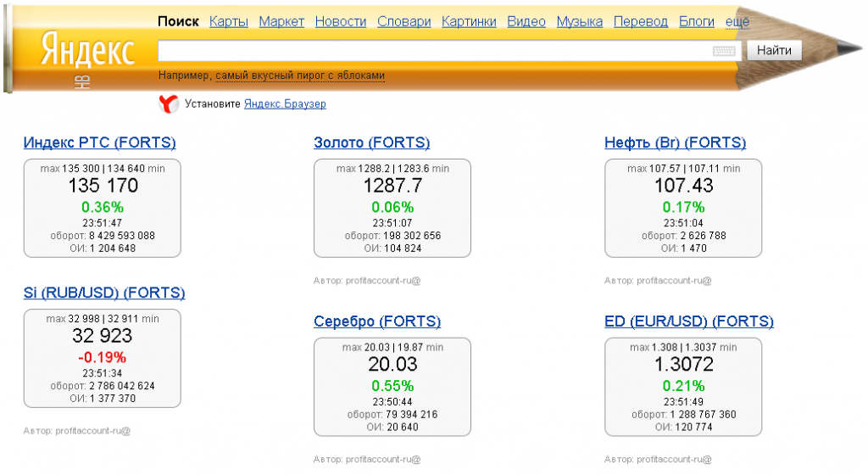Image resolution: width=868 pixels, height=475 pixels.
Task: Click the оборот 1 288 767 360 line
Action: pyautogui.click(x=684, y=415)
